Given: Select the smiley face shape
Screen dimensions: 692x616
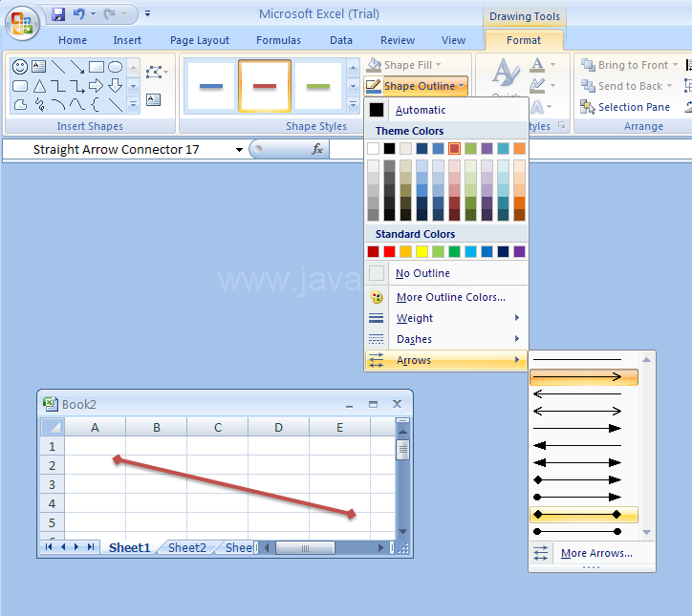Looking at the screenshot, I should coord(20,67).
